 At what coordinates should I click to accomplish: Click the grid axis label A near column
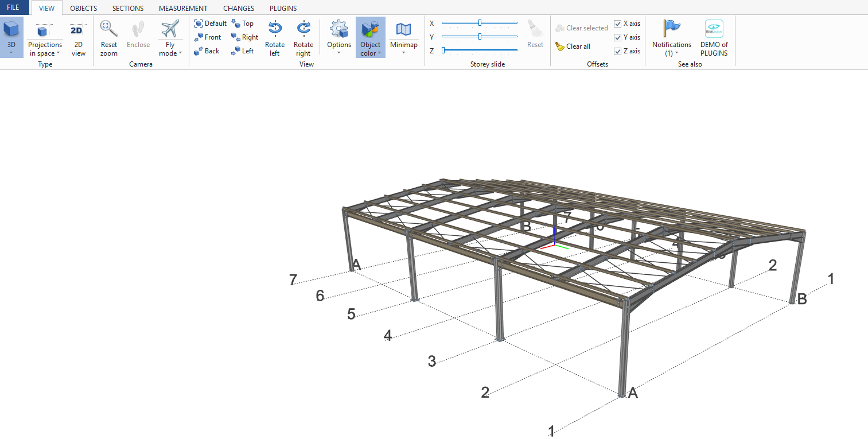633,393
